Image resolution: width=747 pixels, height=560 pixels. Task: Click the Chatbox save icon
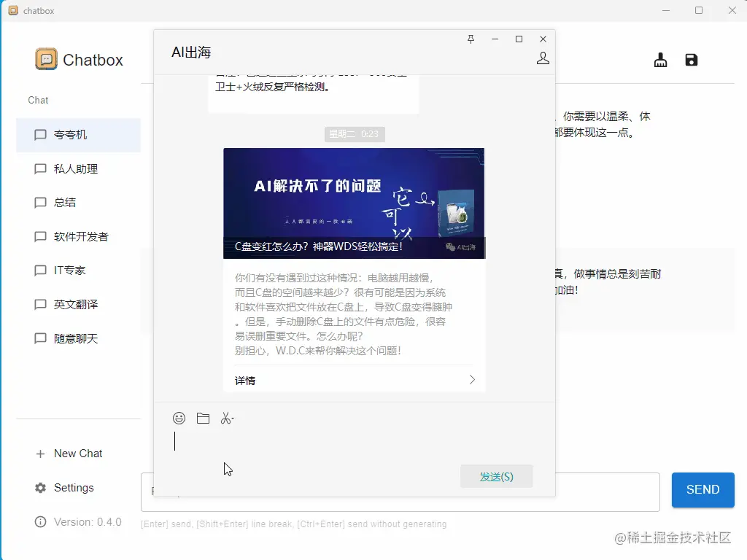tap(692, 60)
